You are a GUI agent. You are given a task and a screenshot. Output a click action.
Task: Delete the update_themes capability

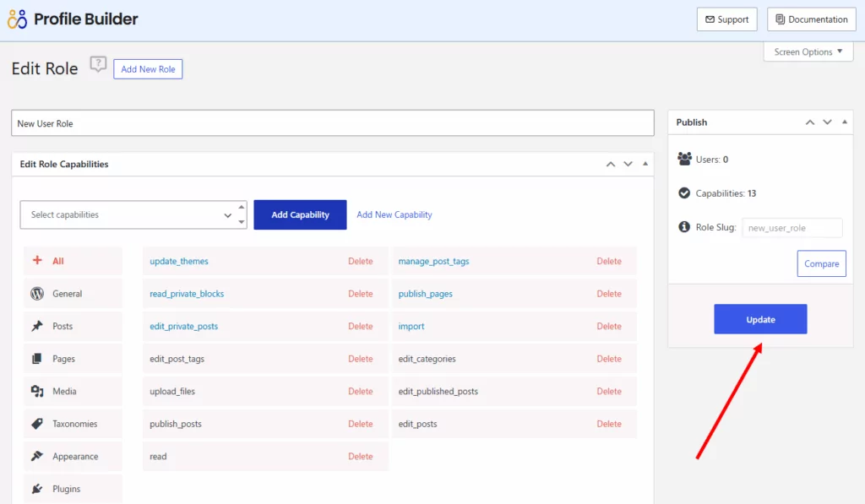click(x=360, y=262)
